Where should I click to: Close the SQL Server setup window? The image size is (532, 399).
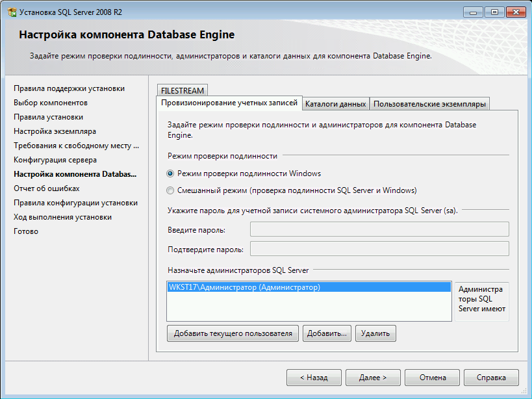[516, 12]
